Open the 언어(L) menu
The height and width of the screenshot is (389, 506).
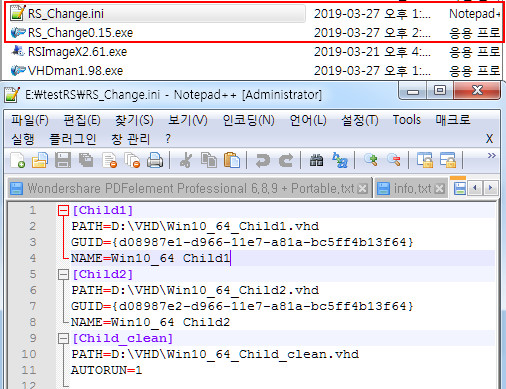308,120
